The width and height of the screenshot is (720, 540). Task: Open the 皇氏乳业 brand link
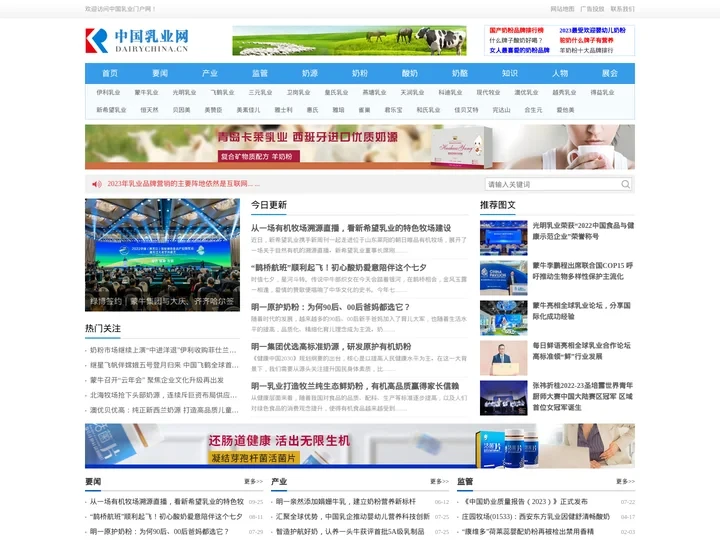[337, 92]
